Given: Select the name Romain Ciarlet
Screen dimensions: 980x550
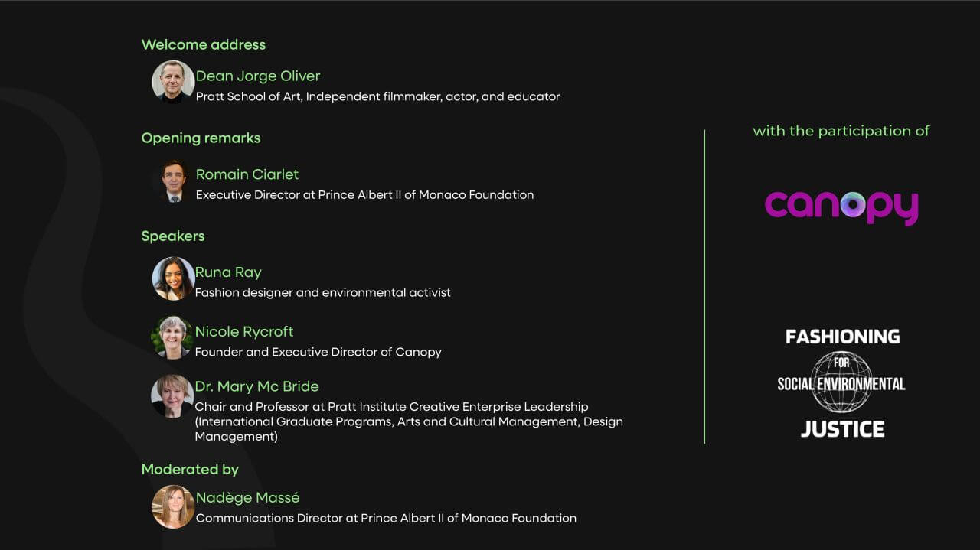Looking at the screenshot, I should point(247,174).
